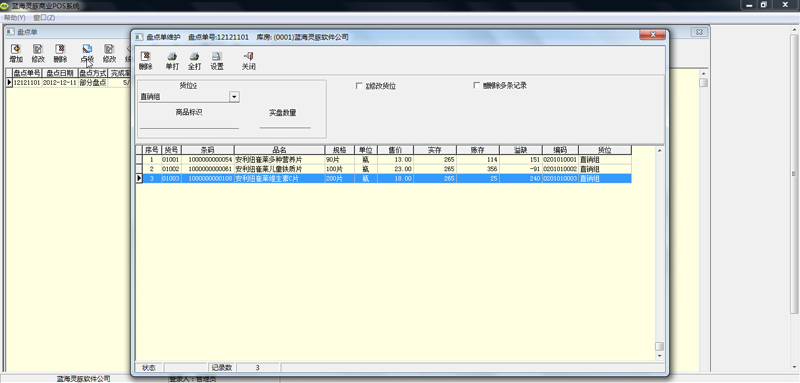Click the 规格 column header
The image size is (800, 383).
pyautogui.click(x=340, y=150)
